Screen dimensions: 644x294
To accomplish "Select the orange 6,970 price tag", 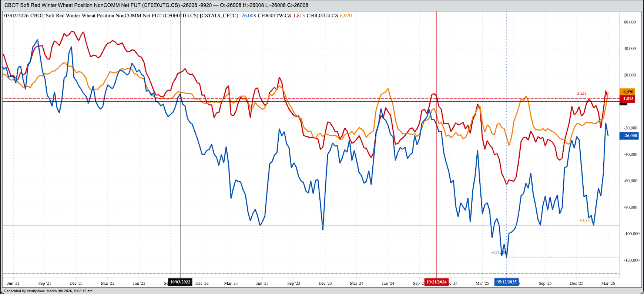I will [x=628, y=92].
